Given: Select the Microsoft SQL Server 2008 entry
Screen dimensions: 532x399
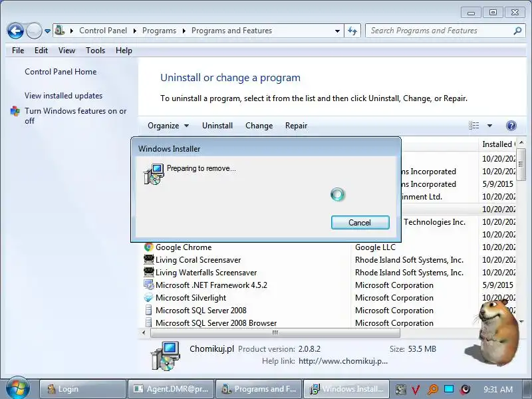Looking at the screenshot, I should pos(201,311).
